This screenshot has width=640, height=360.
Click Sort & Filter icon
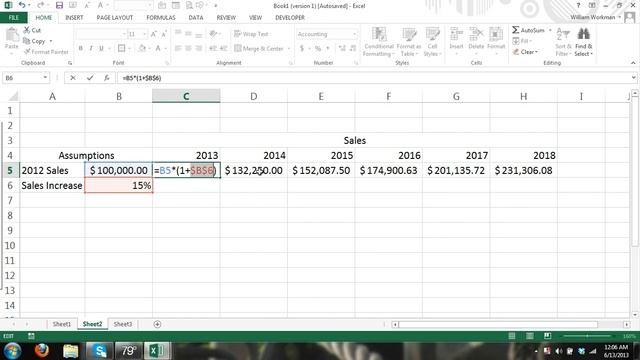pos(563,35)
